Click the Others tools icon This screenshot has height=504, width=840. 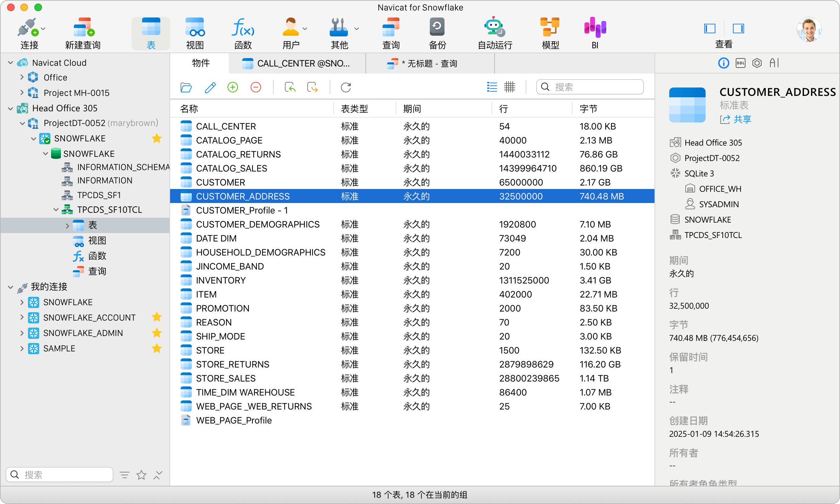click(x=338, y=27)
